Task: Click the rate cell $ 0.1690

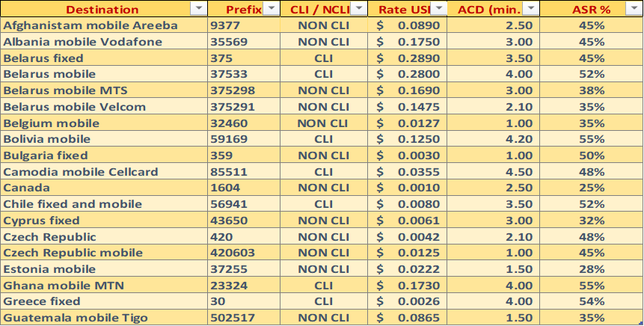Action: (408, 90)
